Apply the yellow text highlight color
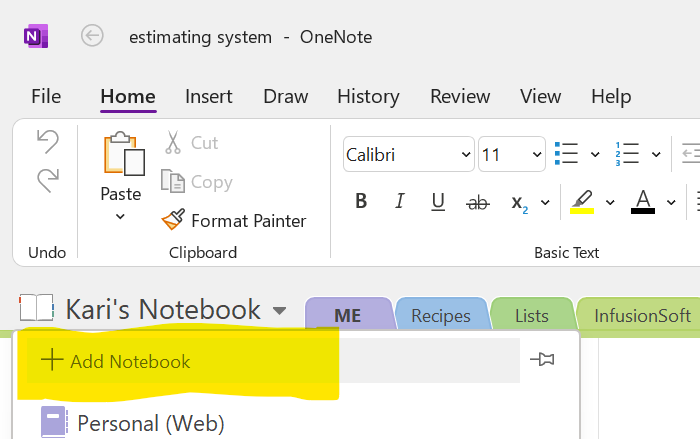This screenshot has height=439, width=700. click(x=582, y=202)
